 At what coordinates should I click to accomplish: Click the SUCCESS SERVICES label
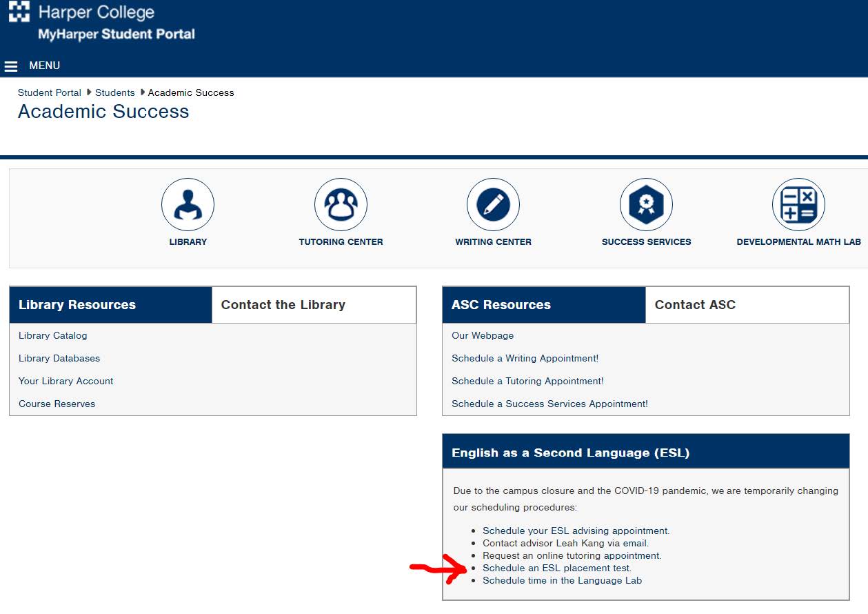[646, 242]
